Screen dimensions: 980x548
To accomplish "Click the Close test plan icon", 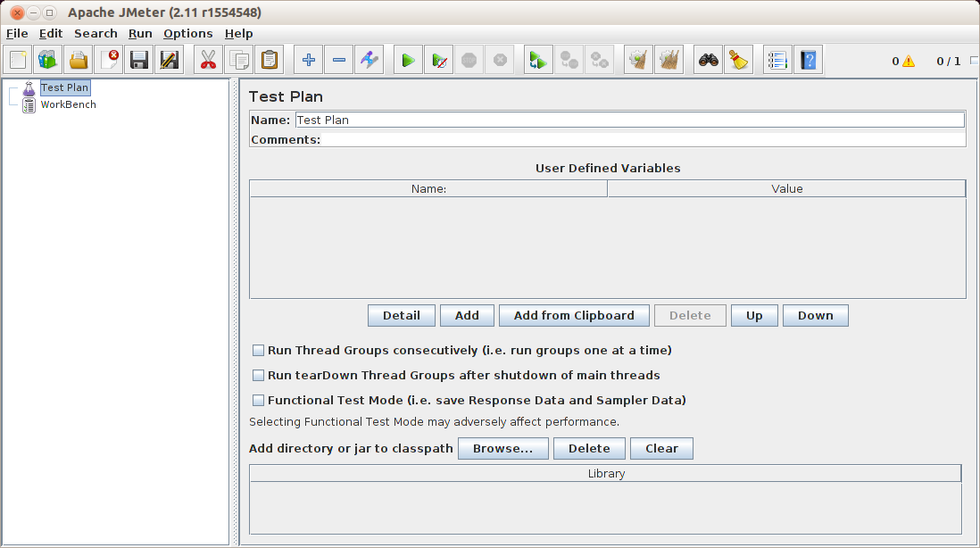I will pyautogui.click(x=109, y=60).
